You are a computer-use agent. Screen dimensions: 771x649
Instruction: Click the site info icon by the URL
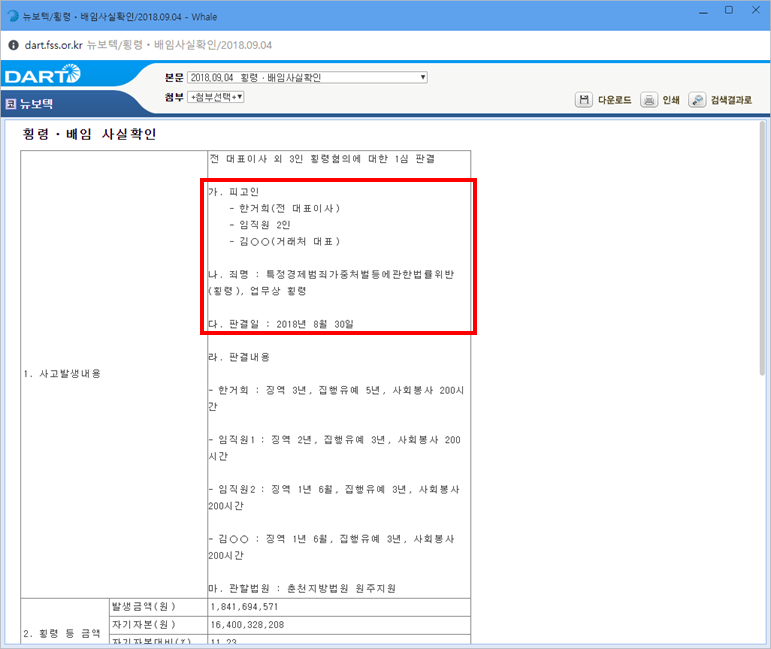(x=13, y=45)
